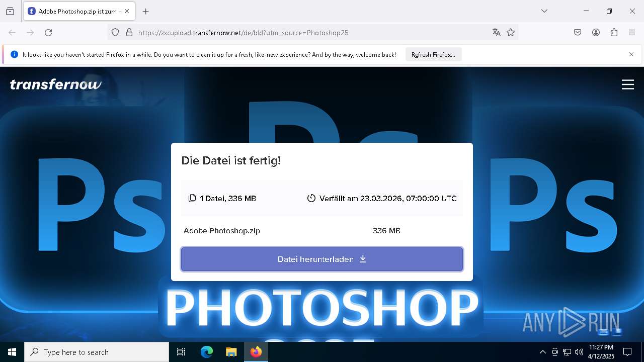The width and height of the screenshot is (644, 362).
Task: Launch Microsoft Edge from taskbar
Action: coord(207,352)
